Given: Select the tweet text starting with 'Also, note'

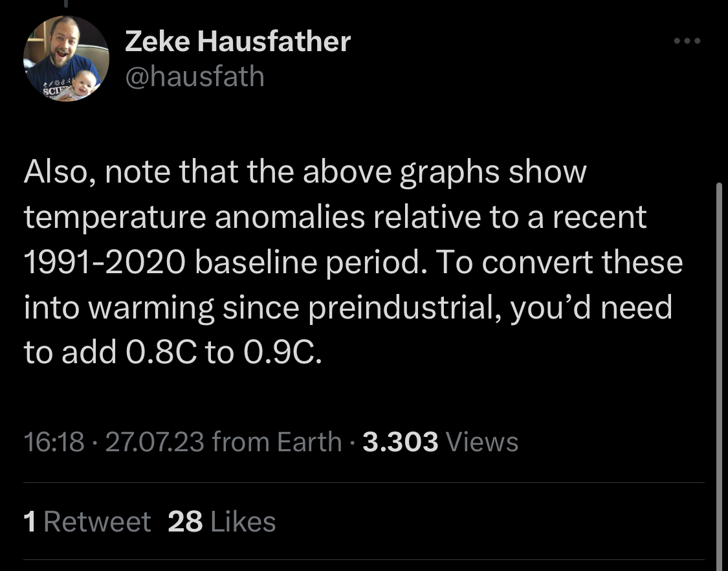Looking at the screenshot, I should click(353, 262).
